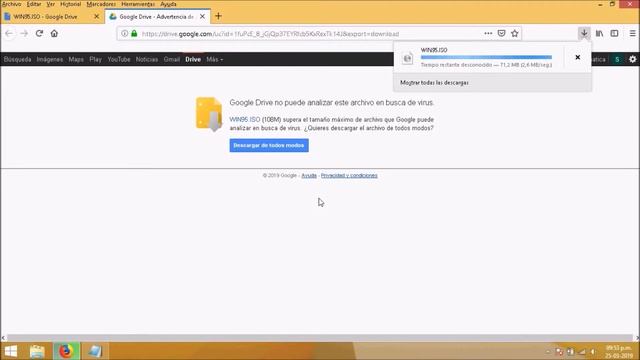640x360 pixels.
Task: Click Drive in the Google bar
Action: [x=193, y=59]
